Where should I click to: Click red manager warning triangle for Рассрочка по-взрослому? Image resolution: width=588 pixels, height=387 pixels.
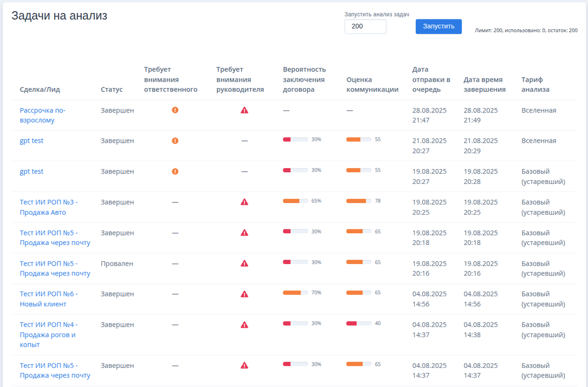(244, 110)
